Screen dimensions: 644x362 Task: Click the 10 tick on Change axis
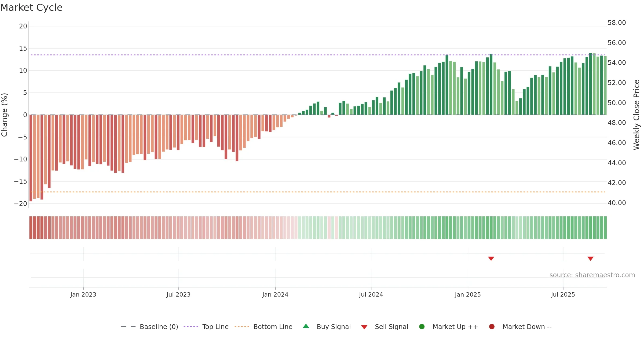click(23, 71)
